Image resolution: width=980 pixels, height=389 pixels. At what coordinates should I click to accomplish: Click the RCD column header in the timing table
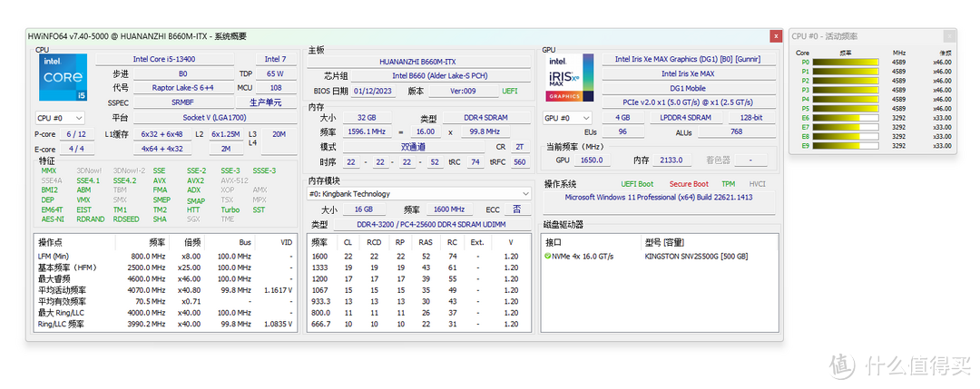[374, 241]
